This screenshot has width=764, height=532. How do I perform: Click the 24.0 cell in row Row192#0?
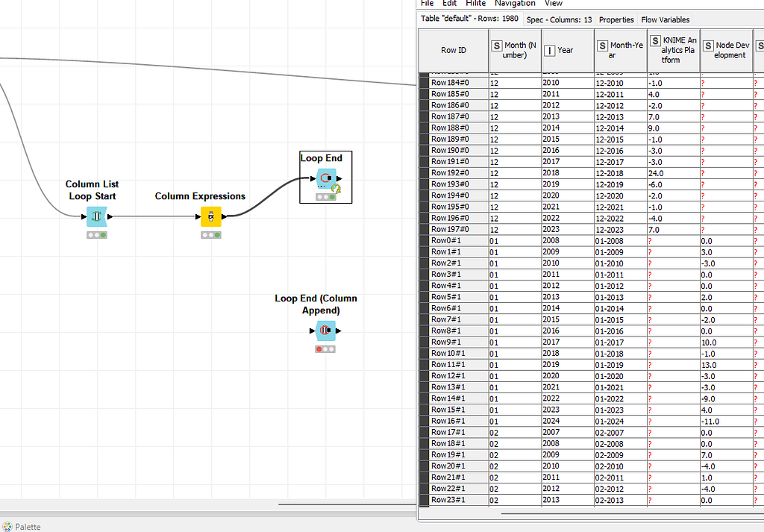674,173
